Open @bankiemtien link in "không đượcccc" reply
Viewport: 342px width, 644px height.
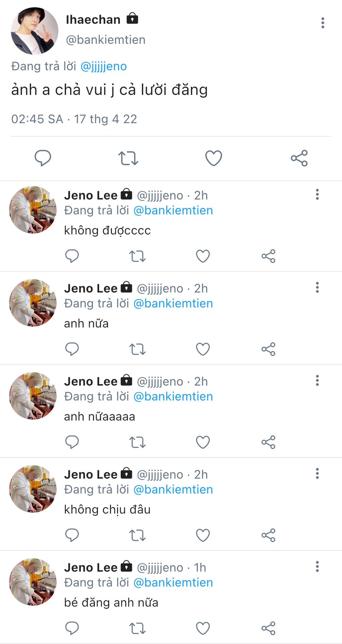tap(173, 211)
